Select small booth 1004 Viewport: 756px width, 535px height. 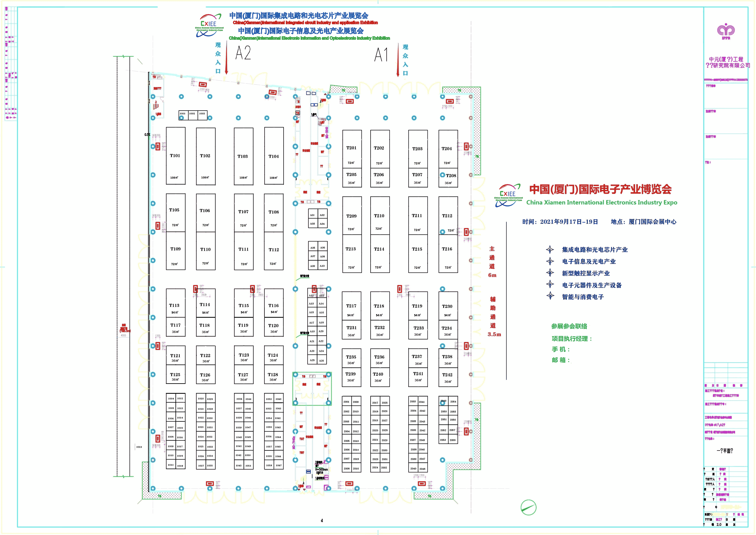click(171, 398)
